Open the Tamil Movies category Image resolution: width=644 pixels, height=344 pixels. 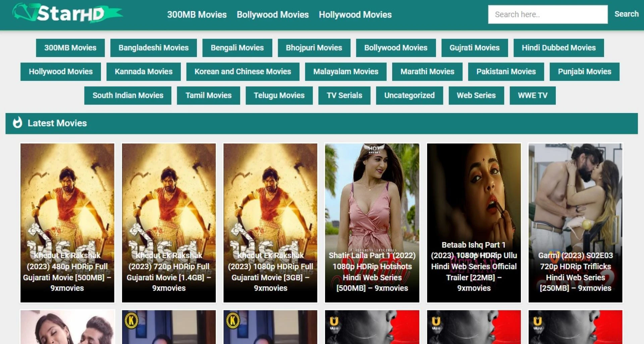(209, 95)
